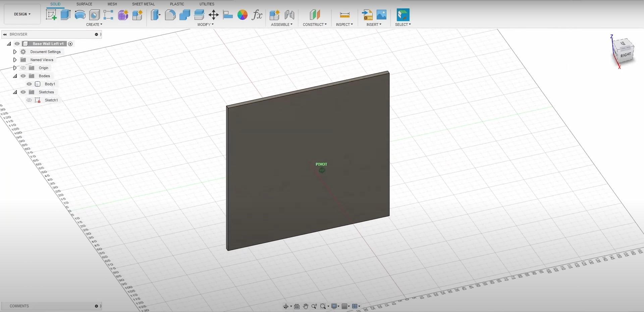The image size is (644, 312).
Task: Hide the Bodies folder
Action: click(23, 76)
